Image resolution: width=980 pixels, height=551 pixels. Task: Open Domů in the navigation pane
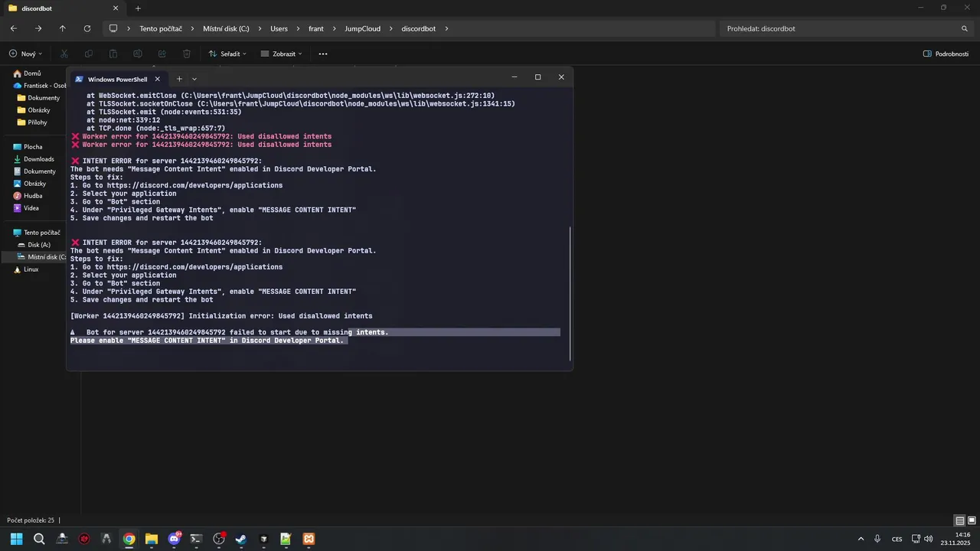coord(28,73)
